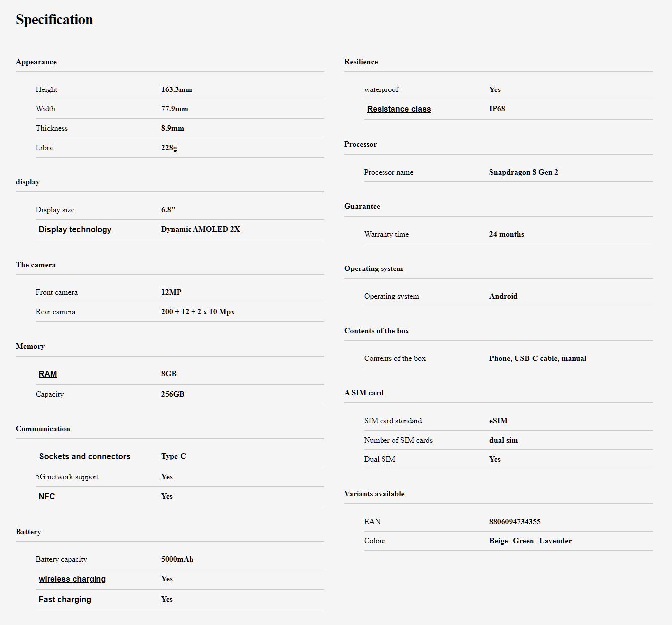Open the Resistance class link

[398, 109]
